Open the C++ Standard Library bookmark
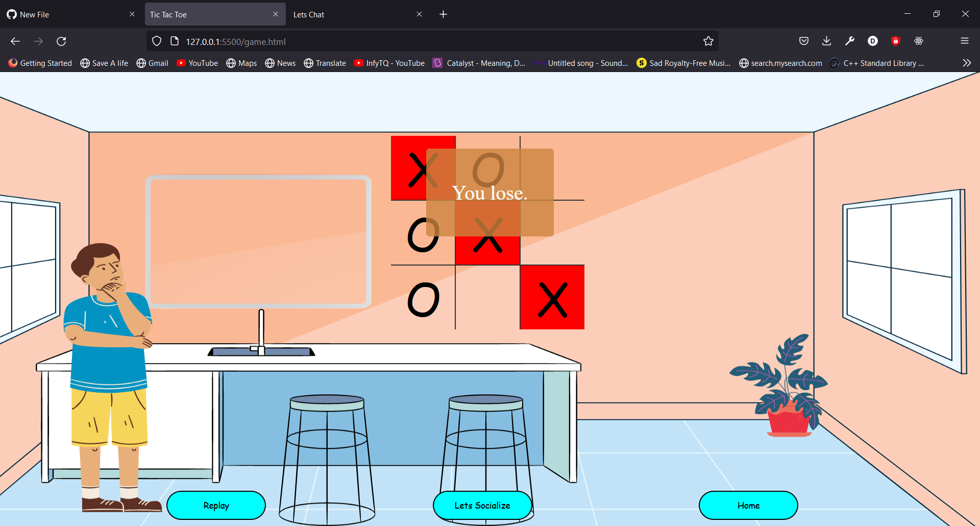The height and width of the screenshot is (526, 980). pos(877,63)
